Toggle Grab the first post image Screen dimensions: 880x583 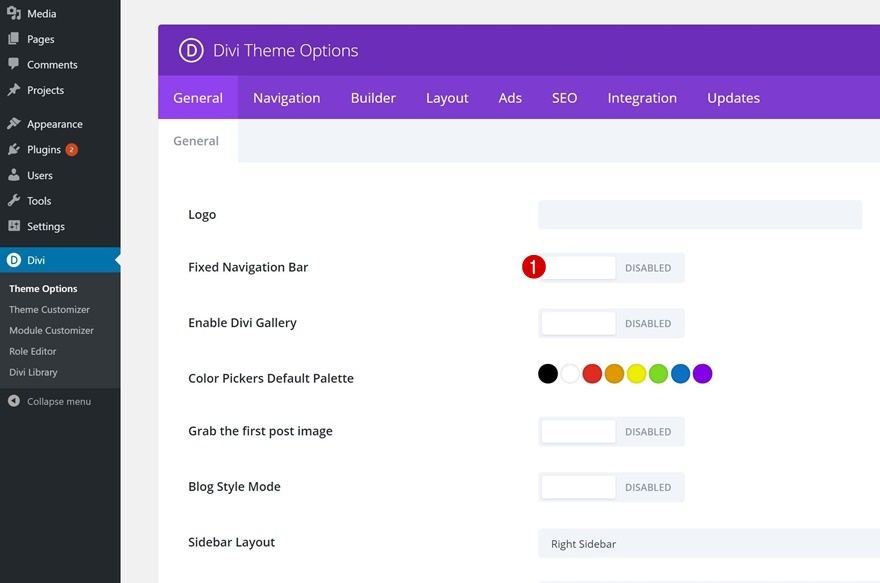611,432
